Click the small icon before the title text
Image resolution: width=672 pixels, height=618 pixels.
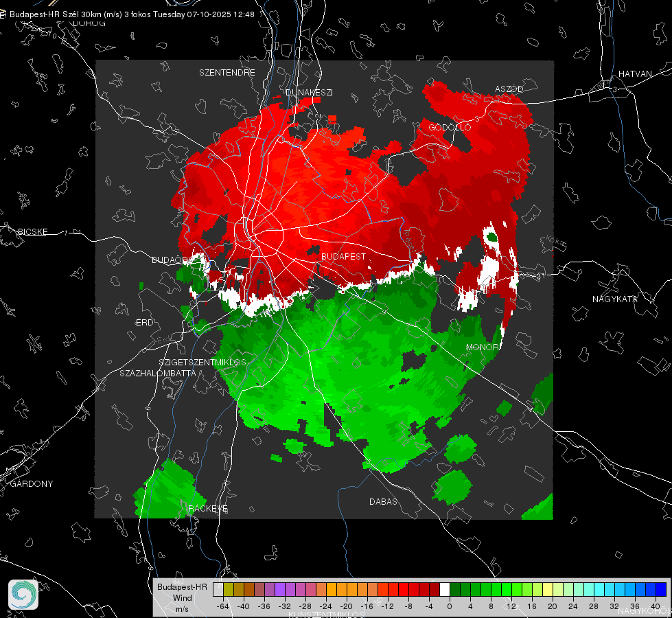[3, 14]
